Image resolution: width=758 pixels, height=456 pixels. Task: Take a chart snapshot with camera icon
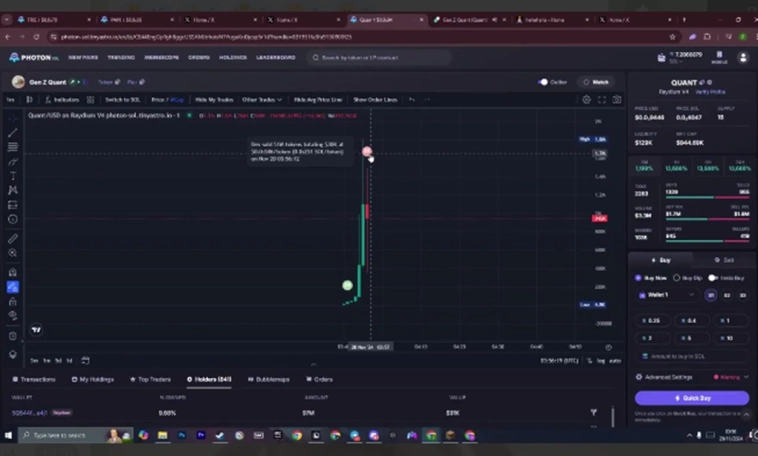point(616,100)
